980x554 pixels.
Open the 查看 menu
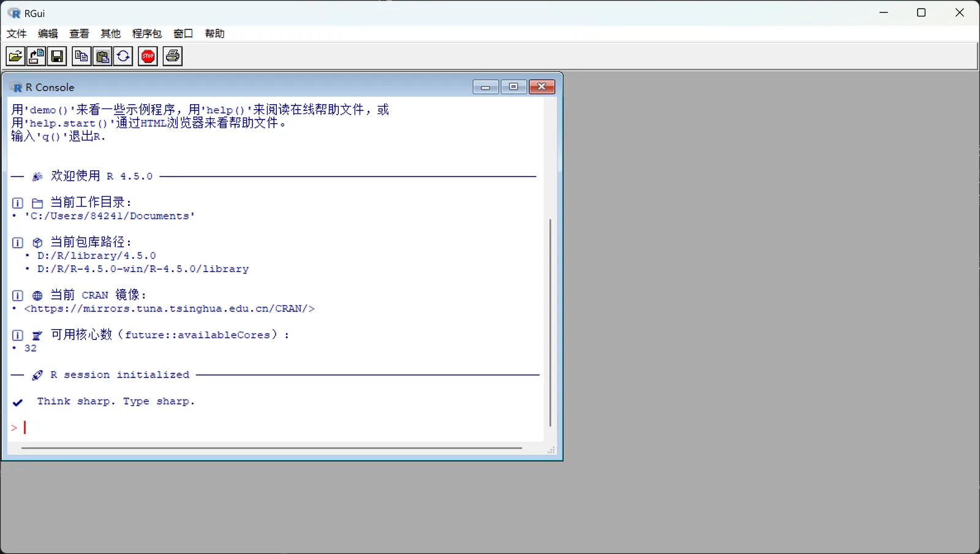[79, 34]
